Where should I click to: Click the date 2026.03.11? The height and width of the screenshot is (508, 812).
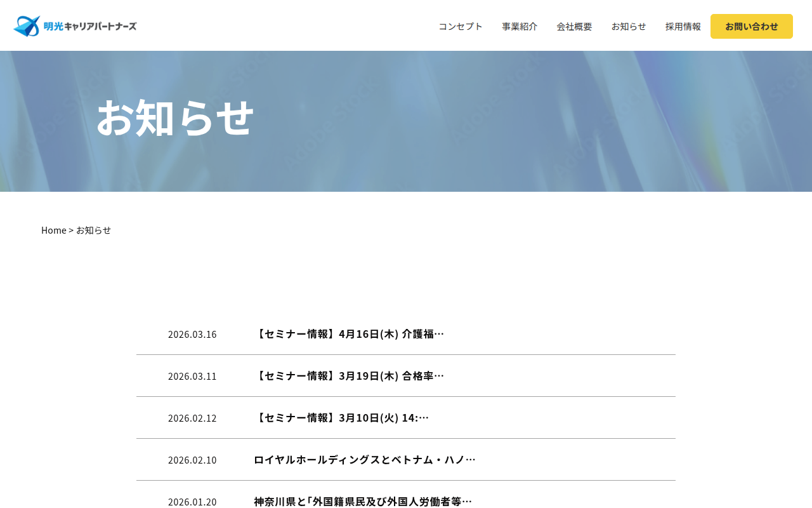pyautogui.click(x=192, y=376)
